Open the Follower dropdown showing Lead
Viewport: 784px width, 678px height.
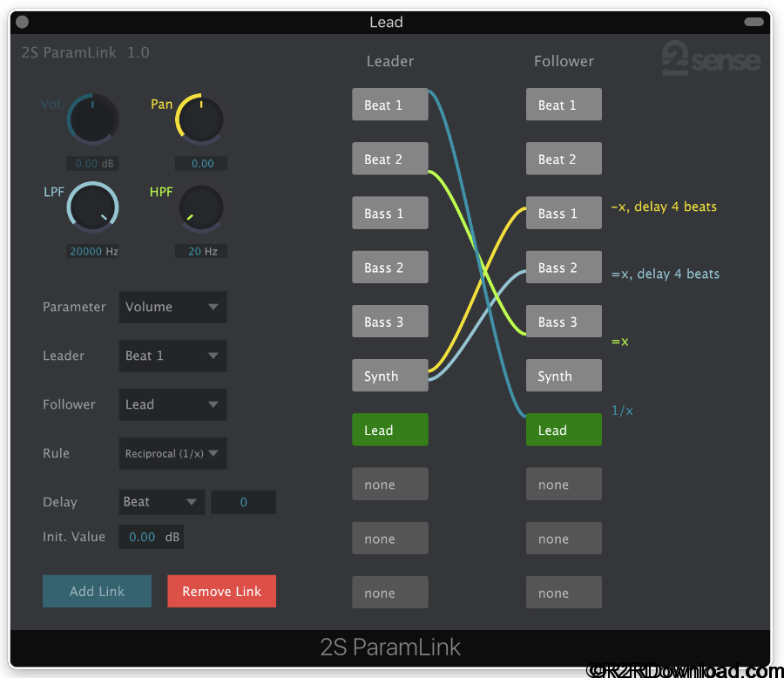(x=172, y=404)
